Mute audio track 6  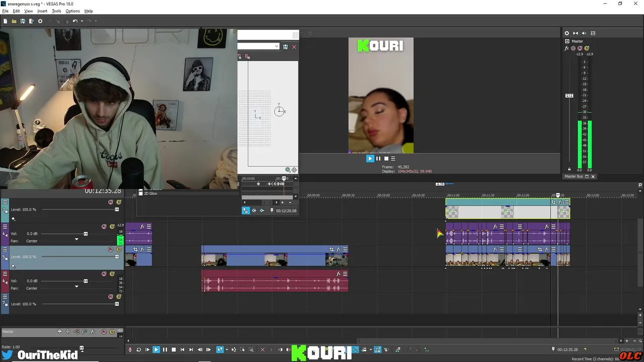pos(104,274)
